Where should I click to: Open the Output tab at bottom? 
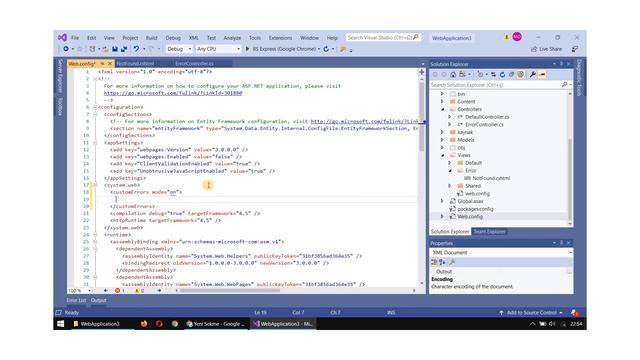pyautogui.click(x=98, y=300)
